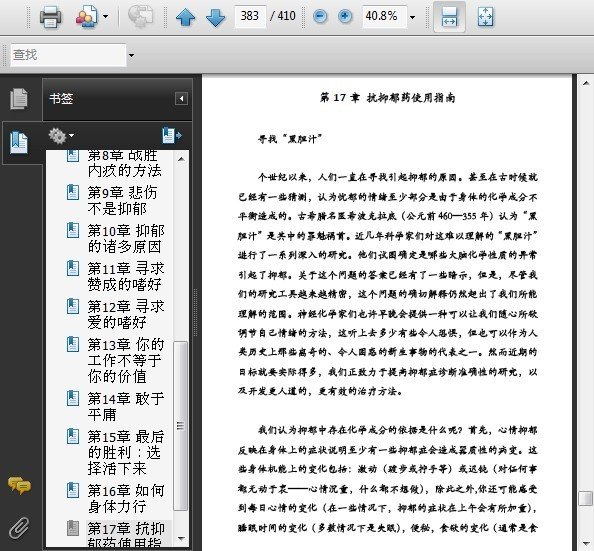Open dropdown arrow next to the collaborate icon
Screen dimensions: 594x551
click(105, 17)
